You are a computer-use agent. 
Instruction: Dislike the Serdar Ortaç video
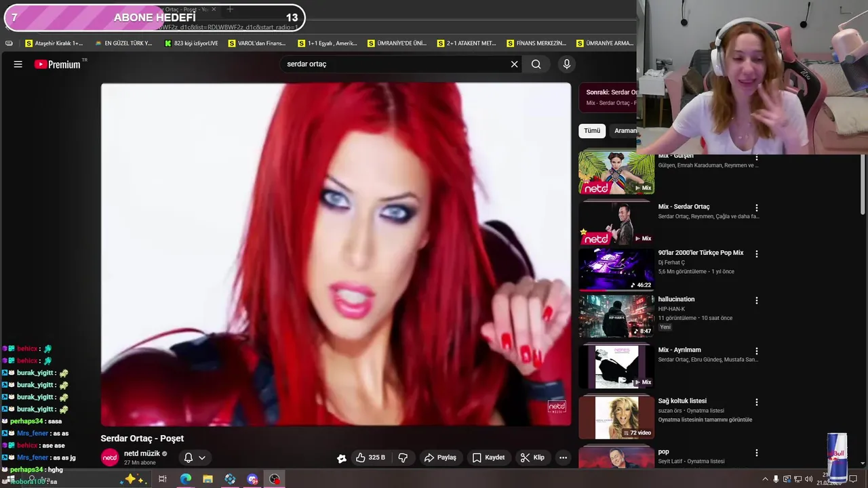click(x=403, y=457)
